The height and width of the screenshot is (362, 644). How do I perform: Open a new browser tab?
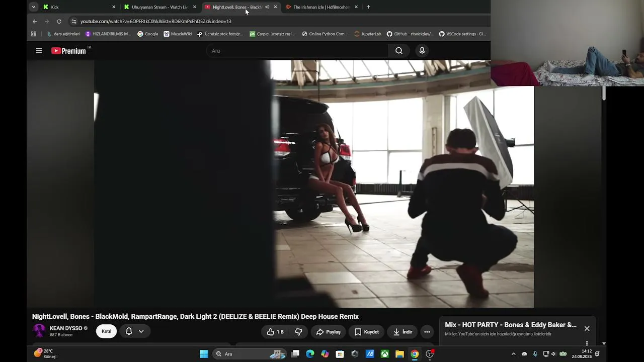[368, 7]
